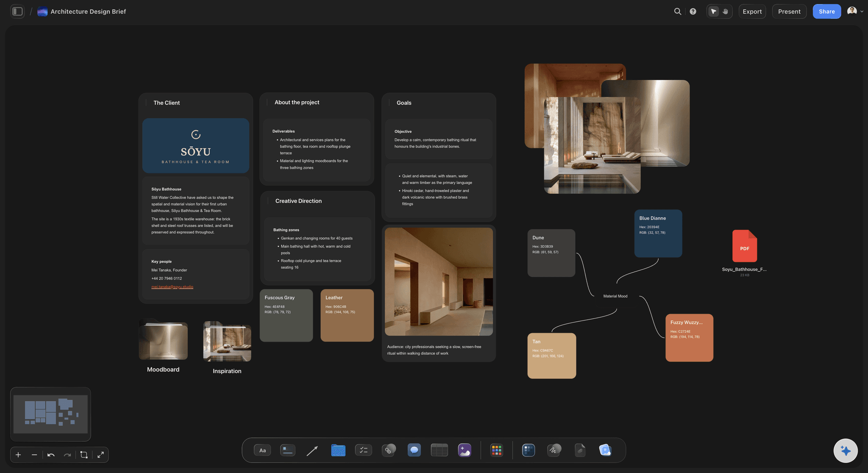Pick the scribble drawing tool
The width and height of the screenshot is (868, 473).
coord(554,450)
